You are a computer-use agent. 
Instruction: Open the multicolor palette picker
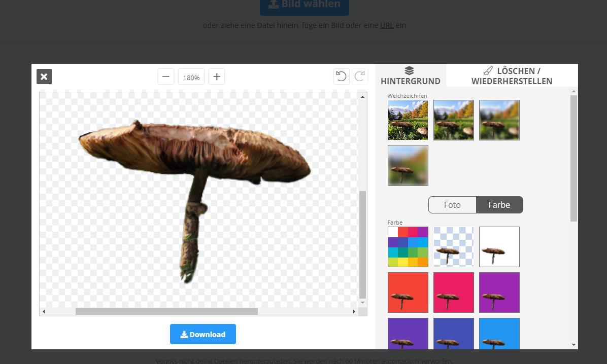coord(408,247)
